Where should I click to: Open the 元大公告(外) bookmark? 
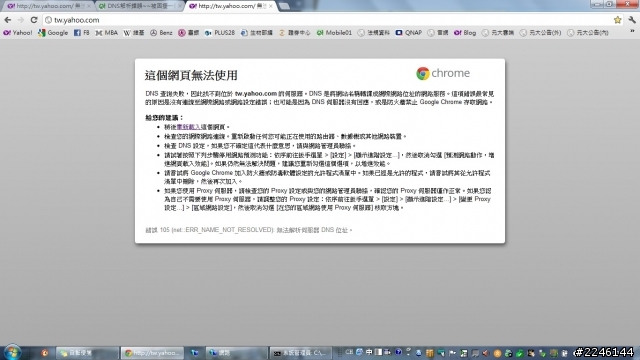pyautogui.click(x=540, y=33)
